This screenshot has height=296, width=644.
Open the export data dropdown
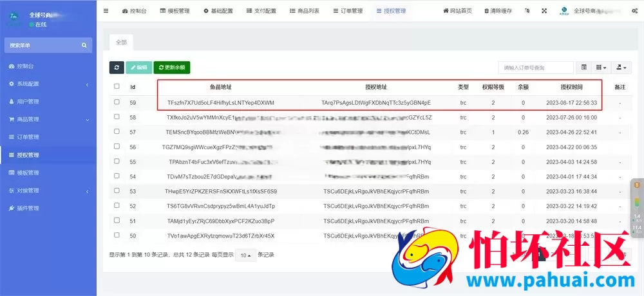coord(621,68)
